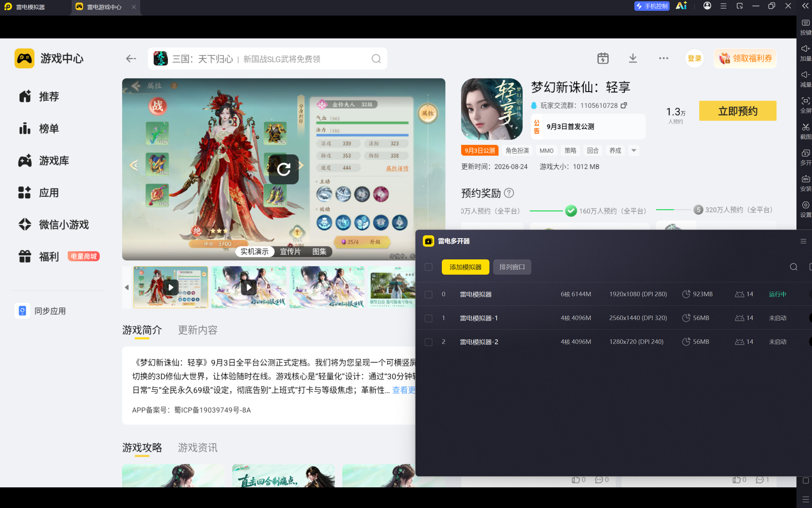Viewport: 812px width, 508px height.
Task: Copy the player group number 1105610728
Action: coord(624,105)
